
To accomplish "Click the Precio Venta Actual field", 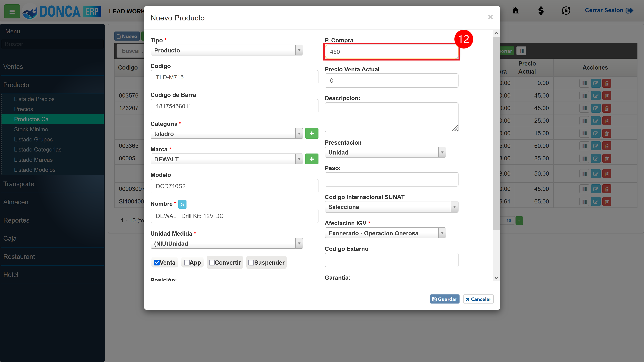I will point(391,80).
